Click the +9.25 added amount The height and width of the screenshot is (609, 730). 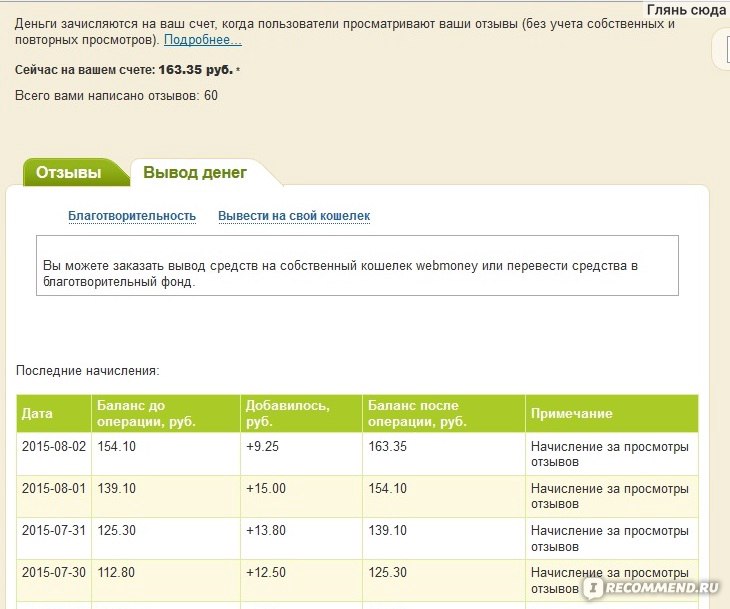263,447
